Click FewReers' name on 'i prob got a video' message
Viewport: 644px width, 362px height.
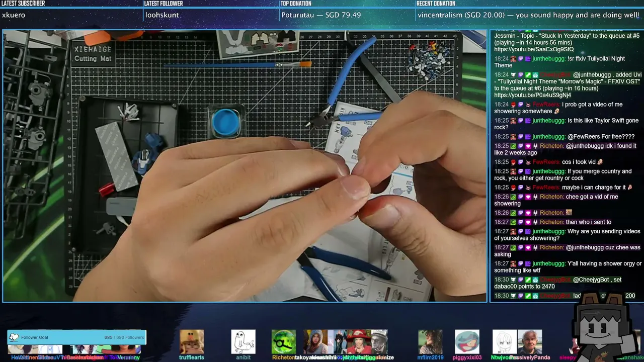[546, 105]
